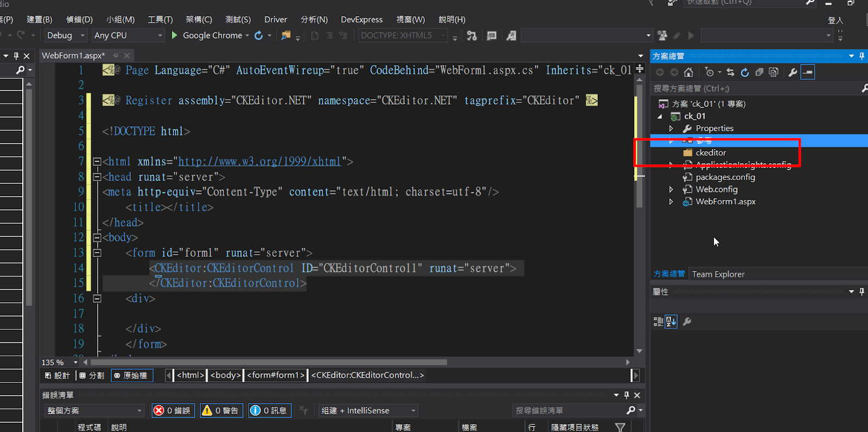This screenshot has height=432, width=868.
Task: Open the Debug configuration dropdown
Action: point(66,35)
